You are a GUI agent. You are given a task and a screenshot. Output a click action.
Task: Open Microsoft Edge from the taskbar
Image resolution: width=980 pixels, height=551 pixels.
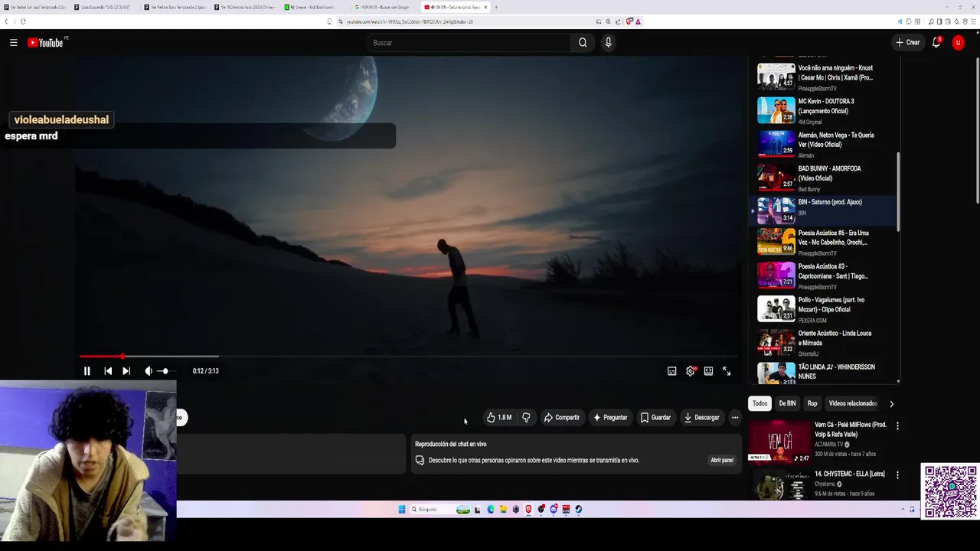pyautogui.click(x=491, y=509)
